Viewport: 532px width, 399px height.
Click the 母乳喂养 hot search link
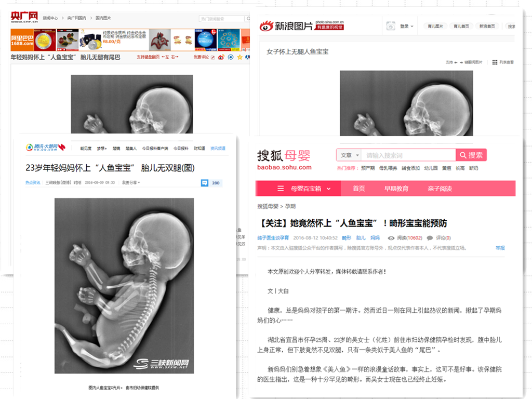click(x=388, y=168)
